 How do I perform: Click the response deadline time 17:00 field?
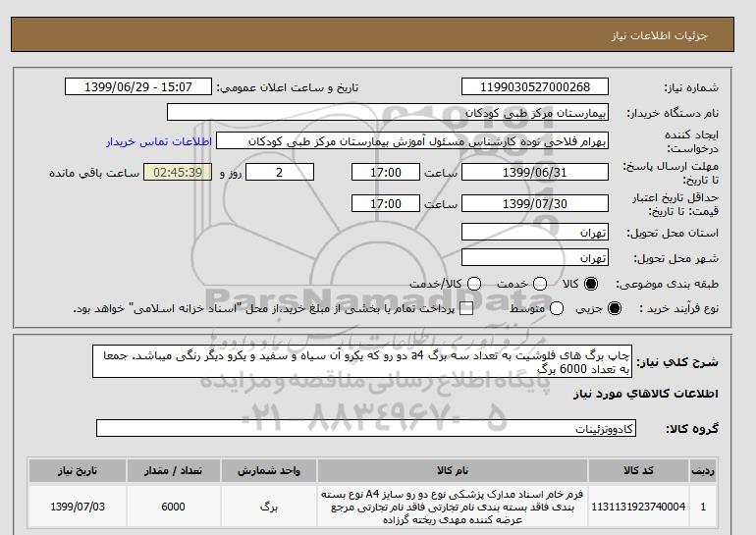click(x=386, y=172)
